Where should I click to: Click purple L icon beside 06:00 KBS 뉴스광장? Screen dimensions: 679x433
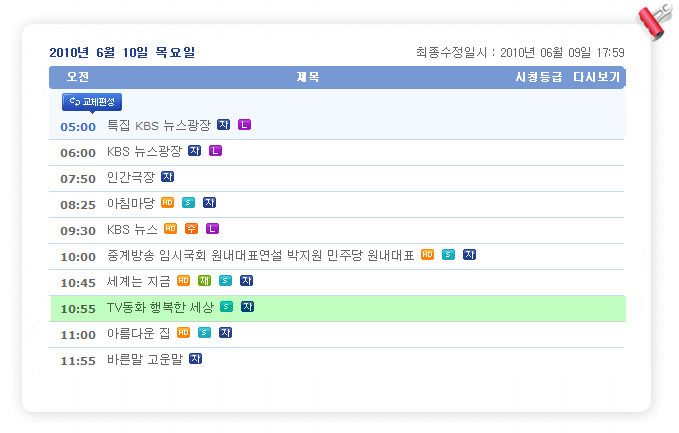pyautogui.click(x=216, y=151)
